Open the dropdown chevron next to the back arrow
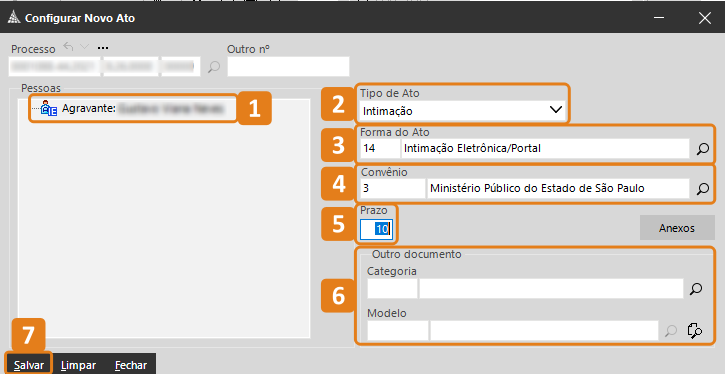725x374 pixels. pyautogui.click(x=84, y=47)
